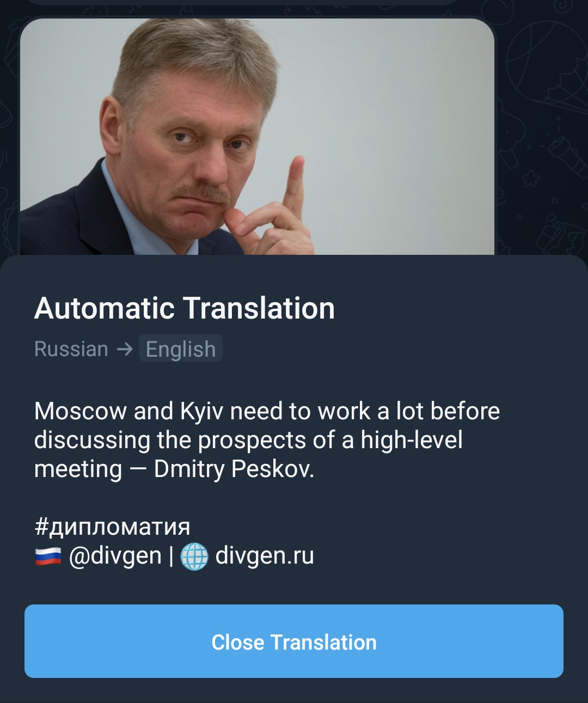Viewport: 588px width, 703px height.
Task: Click the name Dmitry Peskov in the translation
Action: click(x=234, y=469)
